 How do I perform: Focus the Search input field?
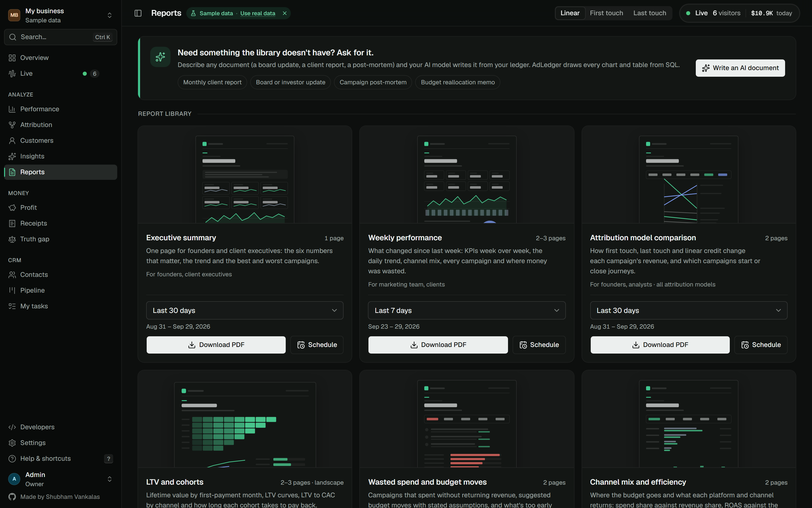coord(60,37)
